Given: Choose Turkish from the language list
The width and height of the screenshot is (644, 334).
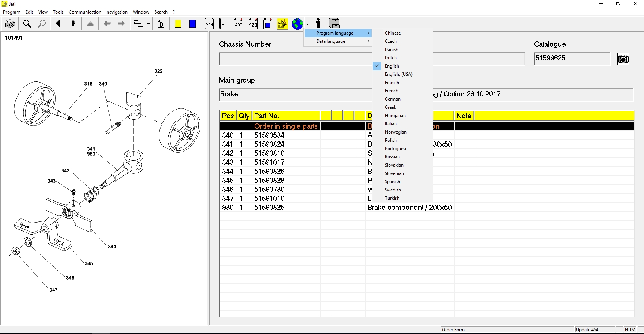Looking at the screenshot, I should click(x=402, y=198).
